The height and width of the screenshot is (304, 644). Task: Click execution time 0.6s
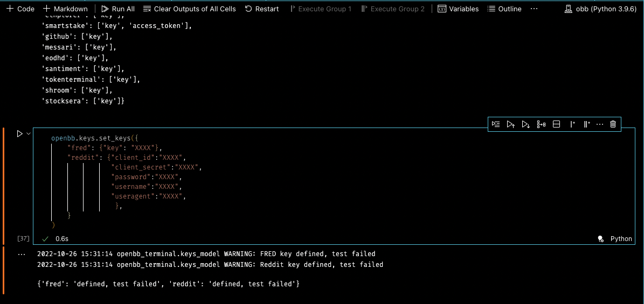[61, 239]
